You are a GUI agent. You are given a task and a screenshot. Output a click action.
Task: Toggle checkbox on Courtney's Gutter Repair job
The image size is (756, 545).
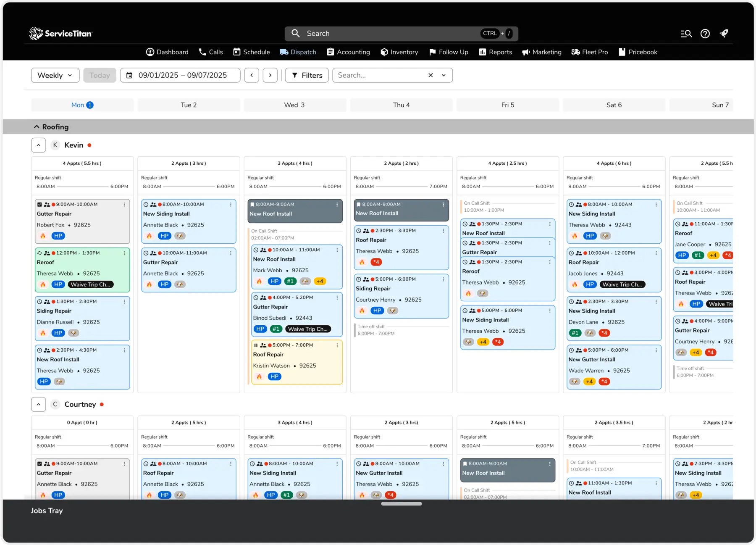(39, 464)
